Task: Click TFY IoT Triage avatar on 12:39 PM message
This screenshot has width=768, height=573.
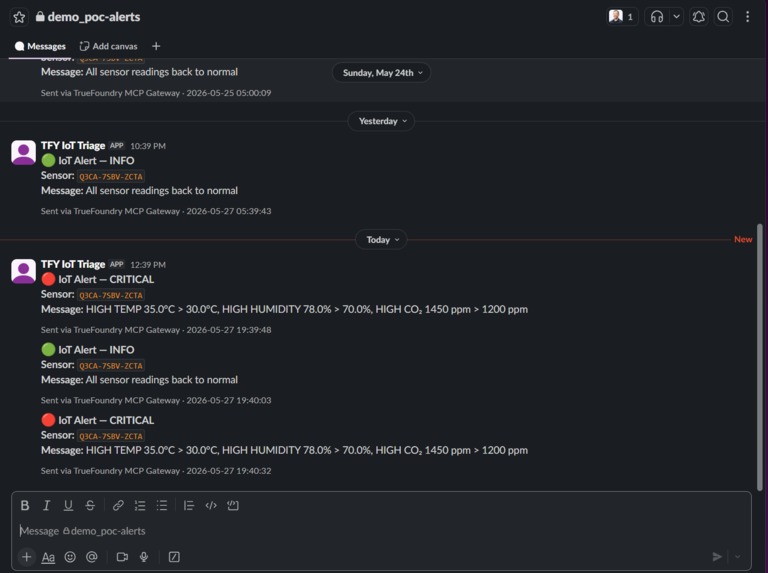Action: point(24,271)
